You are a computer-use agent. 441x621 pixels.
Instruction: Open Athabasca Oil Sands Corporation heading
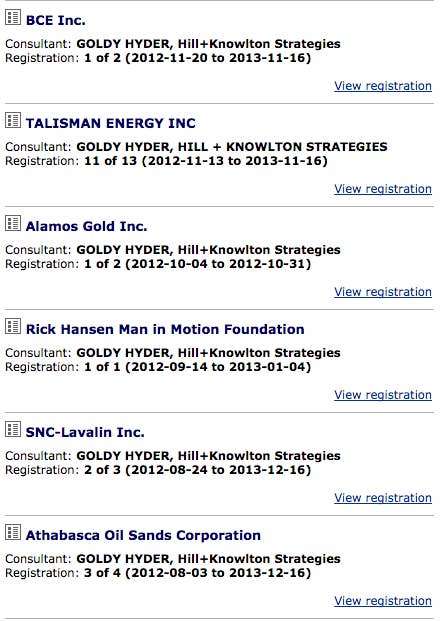143,535
